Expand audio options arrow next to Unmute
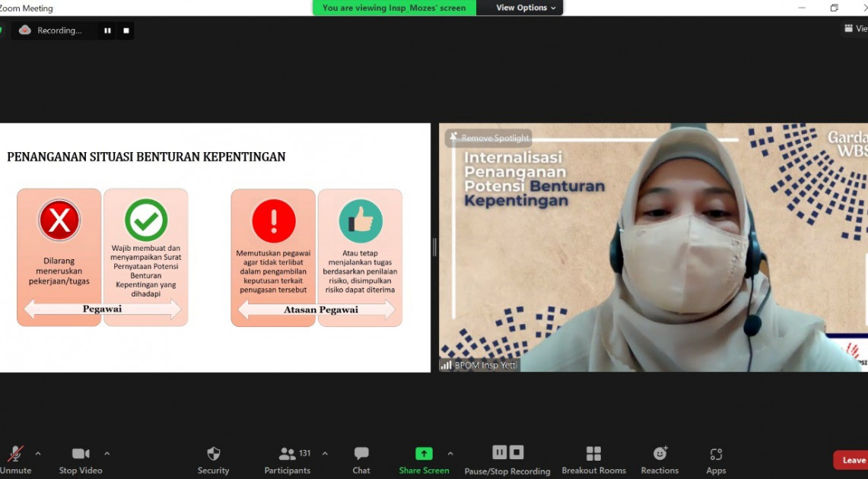 [38, 454]
